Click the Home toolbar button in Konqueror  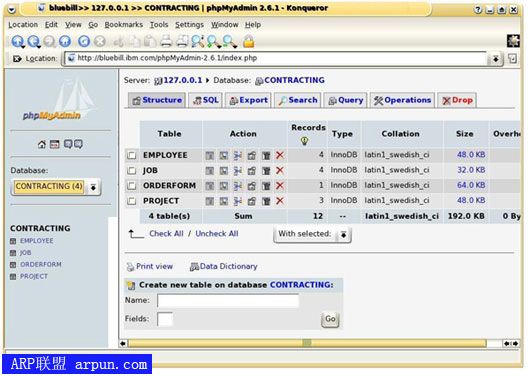click(x=65, y=41)
